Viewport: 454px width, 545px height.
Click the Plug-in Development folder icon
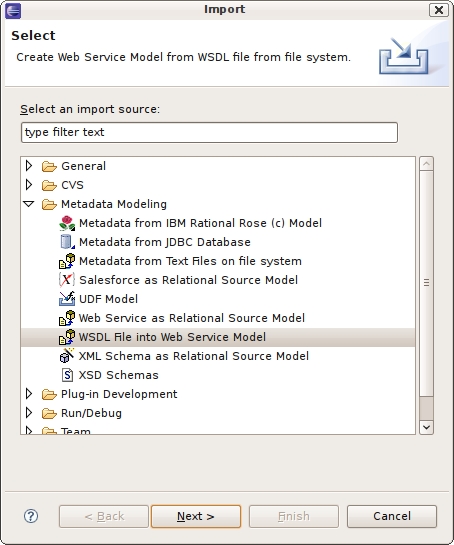point(49,394)
